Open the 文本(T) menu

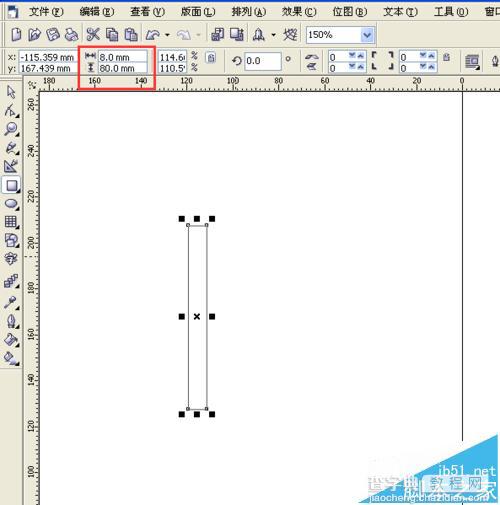[x=400, y=12]
